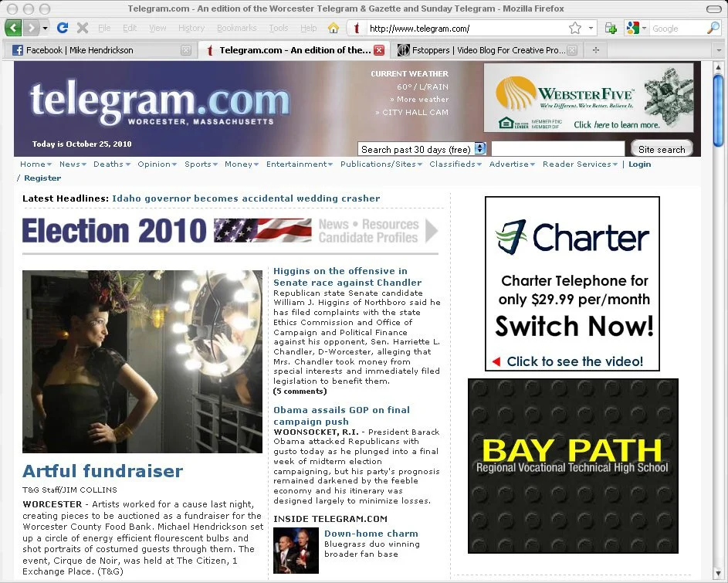Viewport: 728px width, 583px height.
Task: Open the Tools menu
Action: click(x=279, y=28)
